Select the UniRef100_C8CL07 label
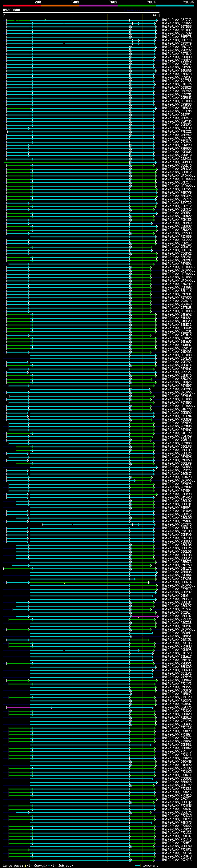 177,616
